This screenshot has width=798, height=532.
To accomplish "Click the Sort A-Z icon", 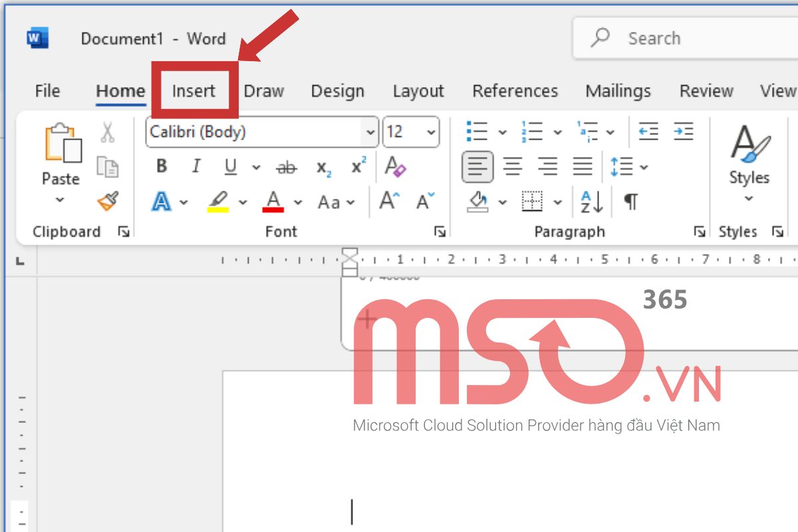I will [592, 201].
